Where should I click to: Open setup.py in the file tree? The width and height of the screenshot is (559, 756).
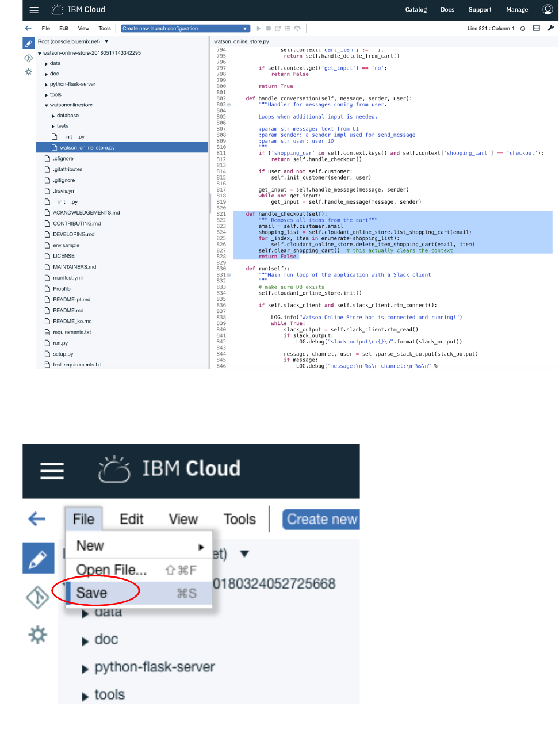pos(63,354)
